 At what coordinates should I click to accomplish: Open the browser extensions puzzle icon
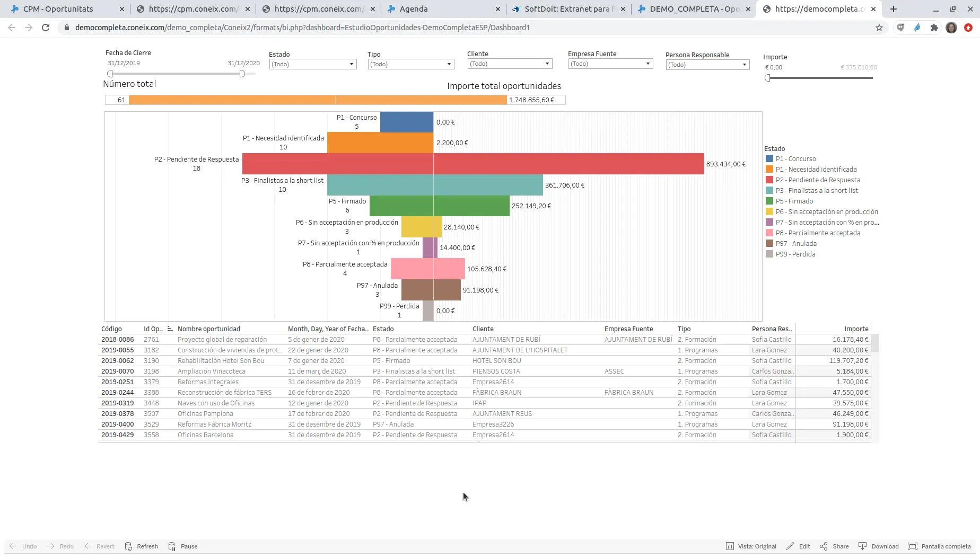[934, 28]
